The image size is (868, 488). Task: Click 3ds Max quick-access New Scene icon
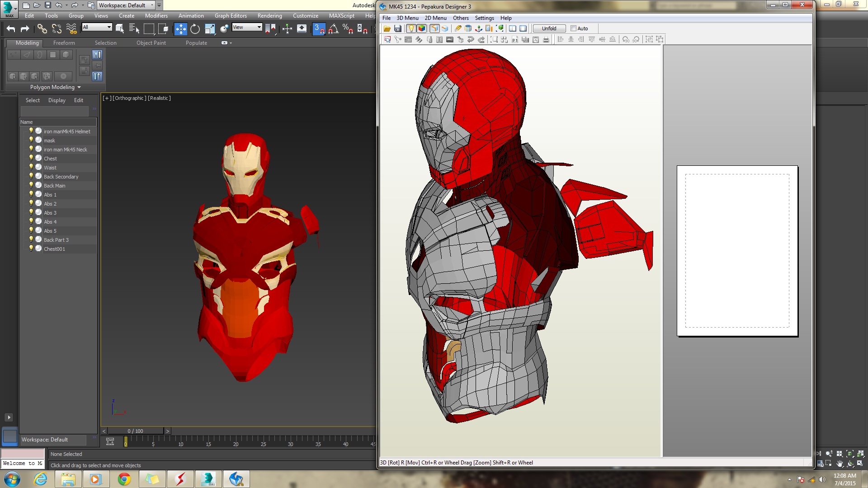tap(26, 5)
